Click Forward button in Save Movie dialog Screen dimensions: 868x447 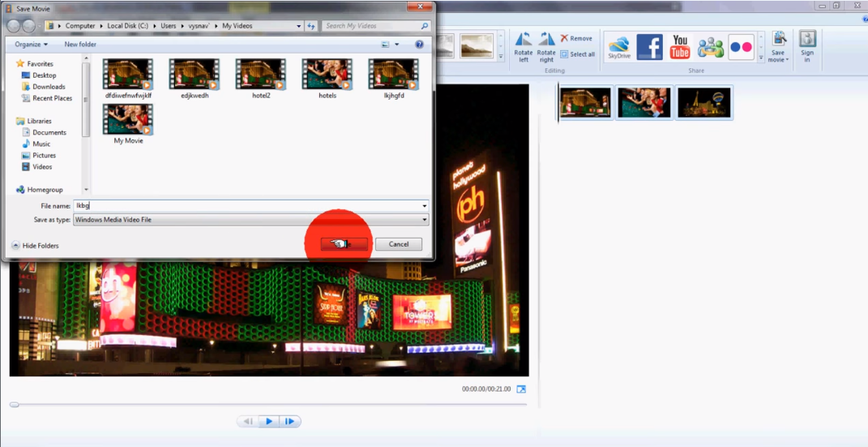pyautogui.click(x=29, y=25)
